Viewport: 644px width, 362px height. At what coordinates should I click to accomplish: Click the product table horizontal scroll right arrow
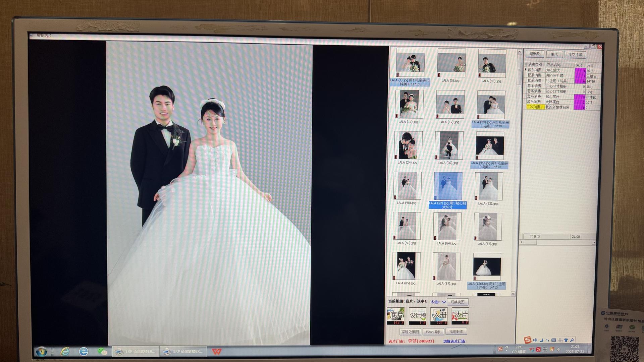point(594,242)
